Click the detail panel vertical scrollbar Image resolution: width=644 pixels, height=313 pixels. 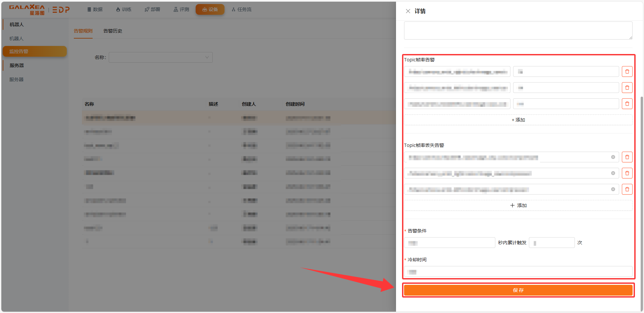(x=642, y=201)
